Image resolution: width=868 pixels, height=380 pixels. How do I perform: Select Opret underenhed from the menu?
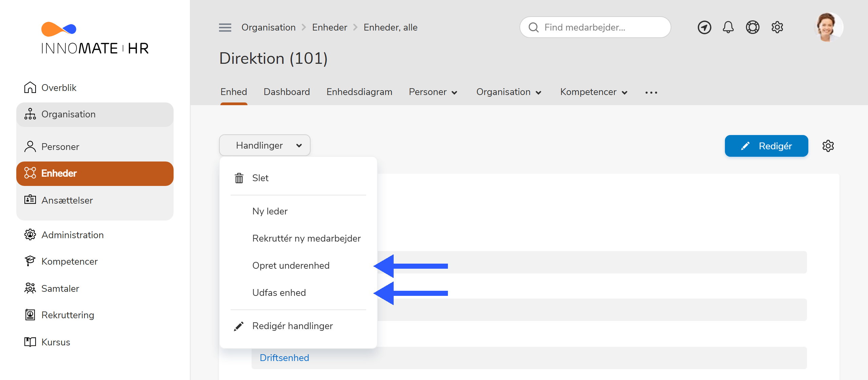(291, 265)
